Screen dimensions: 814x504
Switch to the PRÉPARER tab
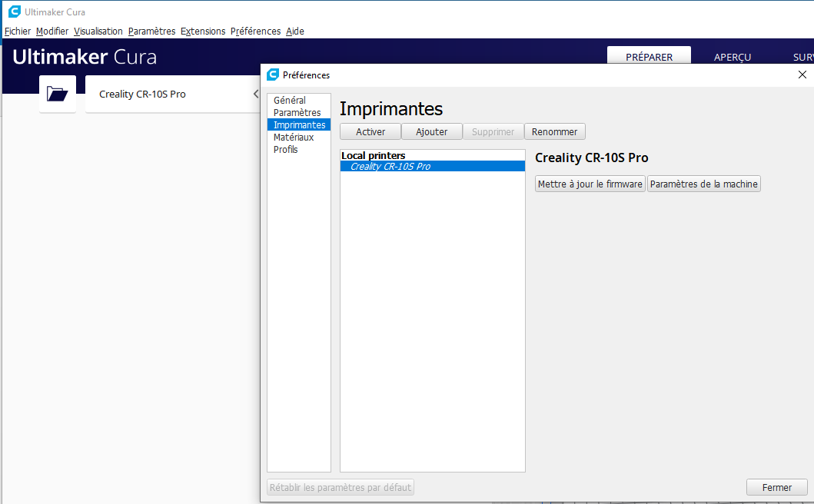pos(649,55)
